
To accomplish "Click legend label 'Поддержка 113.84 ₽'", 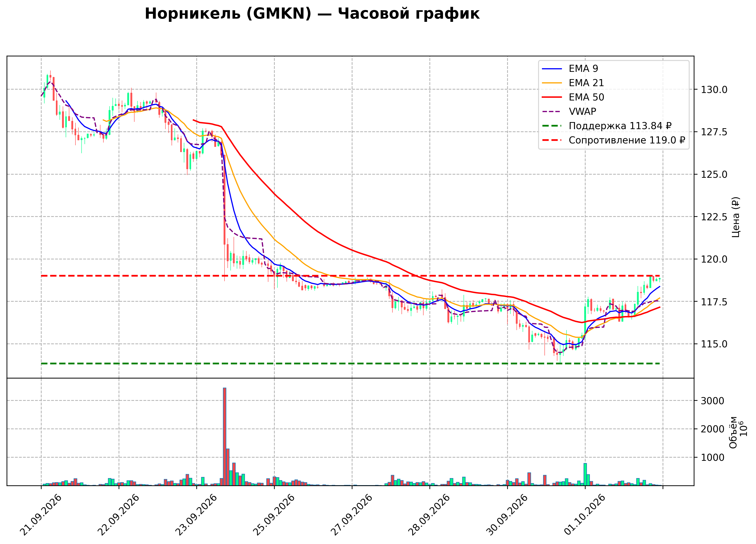I will click(620, 126).
